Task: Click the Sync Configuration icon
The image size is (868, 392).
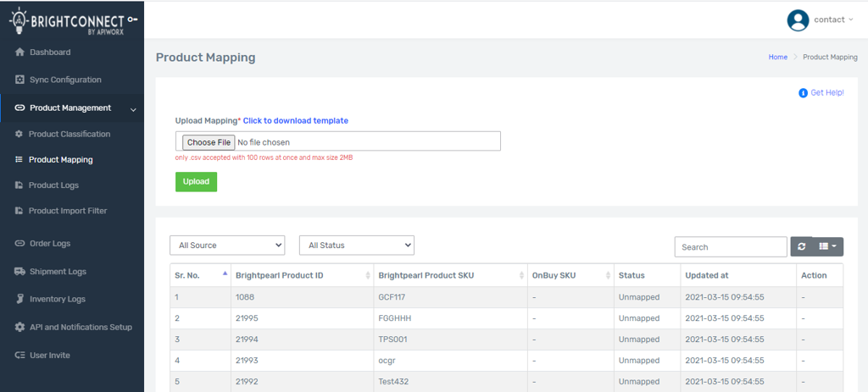Action: [19, 80]
